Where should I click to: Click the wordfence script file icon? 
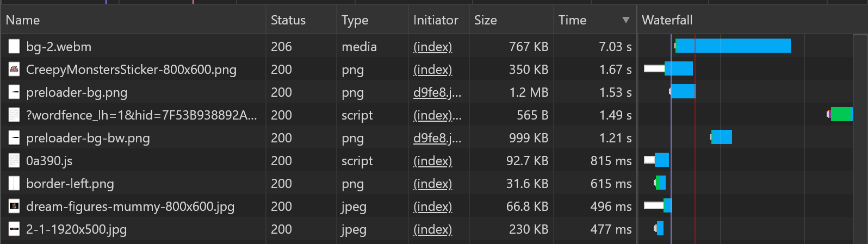pyautogui.click(x=14, y=115)
